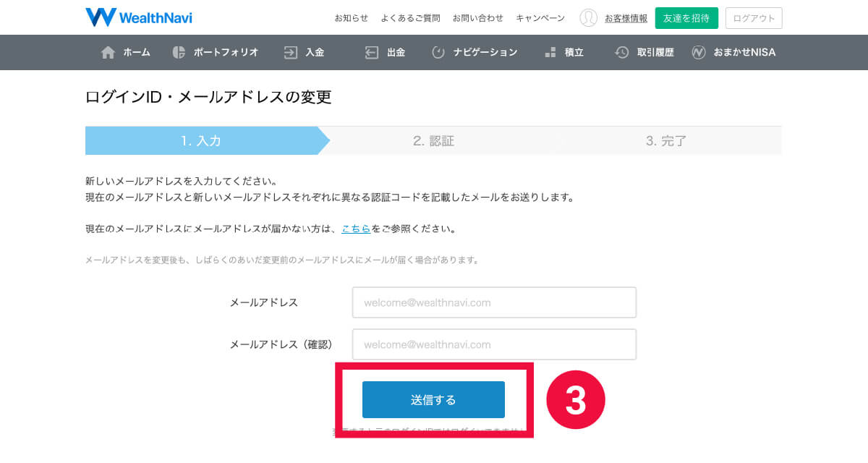Open the ホーム house icon

pos(108,52)
